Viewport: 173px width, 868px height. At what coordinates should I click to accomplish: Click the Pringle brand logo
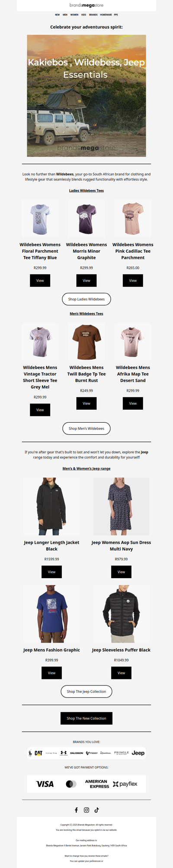pos(122,753)
